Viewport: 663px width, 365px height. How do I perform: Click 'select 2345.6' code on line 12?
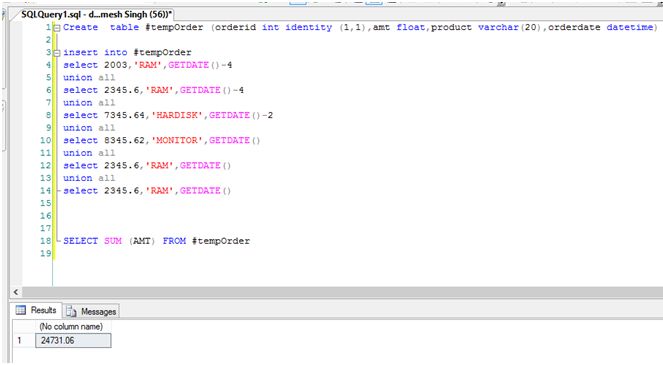pos(102,165)
